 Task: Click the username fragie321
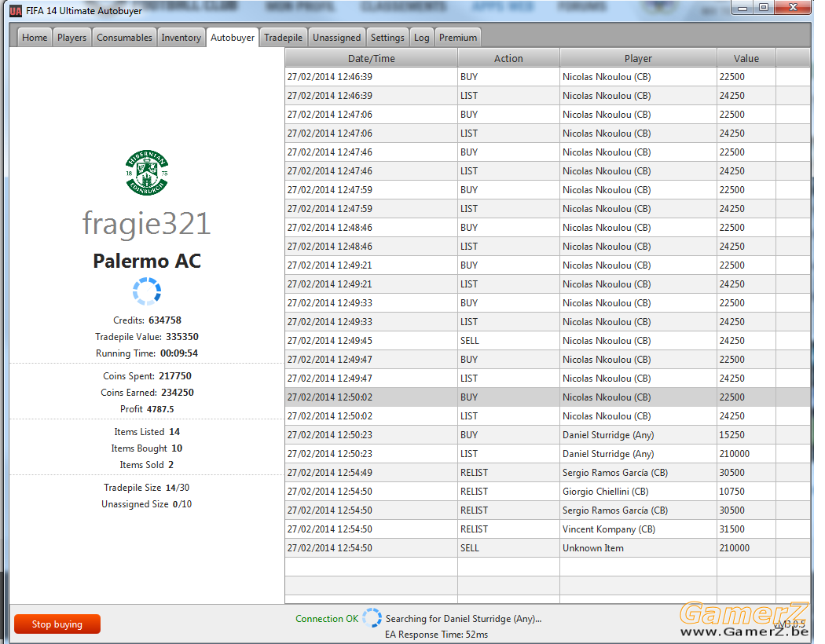pos(147,224)
